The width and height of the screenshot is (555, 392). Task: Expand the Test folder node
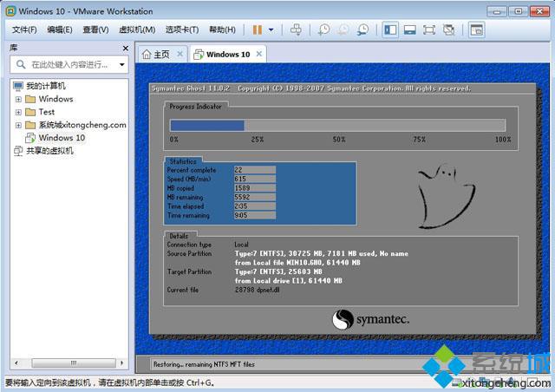pos(18,112)
